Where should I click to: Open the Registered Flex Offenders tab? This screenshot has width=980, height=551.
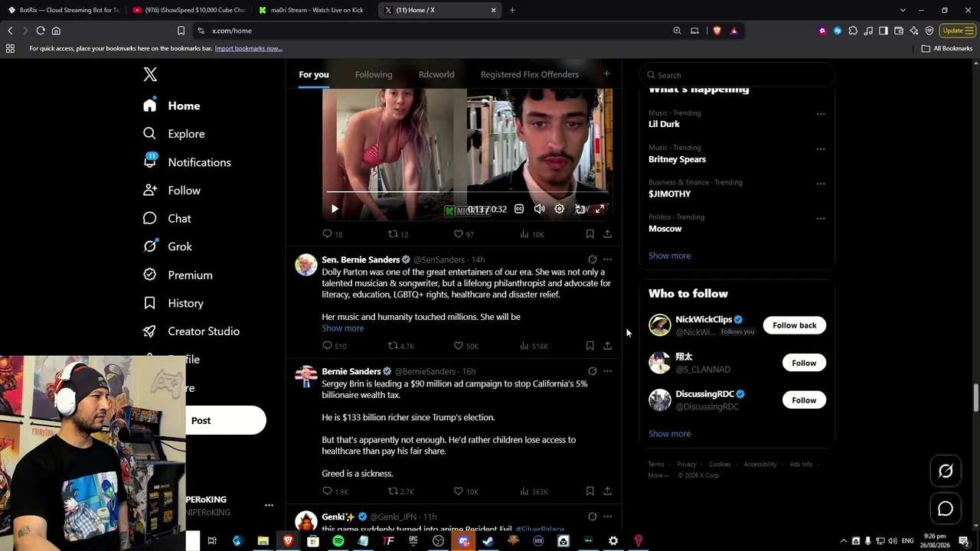[530, 74]
